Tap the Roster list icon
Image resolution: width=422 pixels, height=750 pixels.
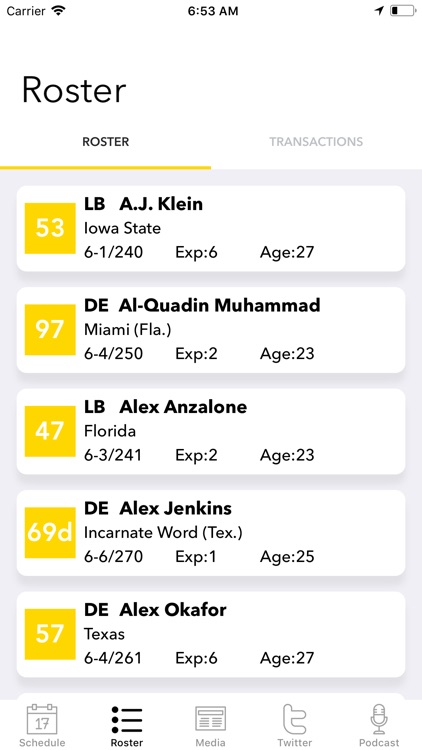point(127,719)
